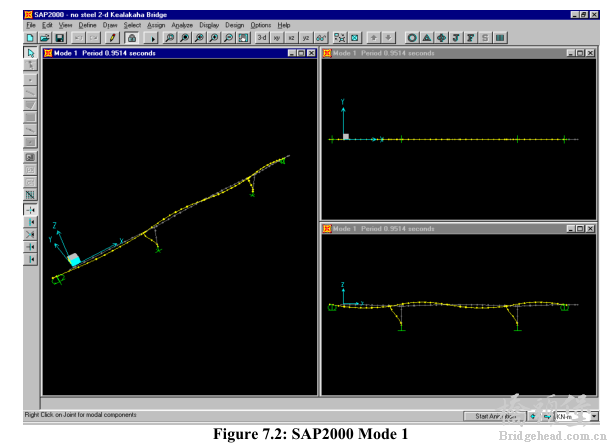Click the Down One Gridline arrow icon
The image size is (614, 448).
point(388,38)
